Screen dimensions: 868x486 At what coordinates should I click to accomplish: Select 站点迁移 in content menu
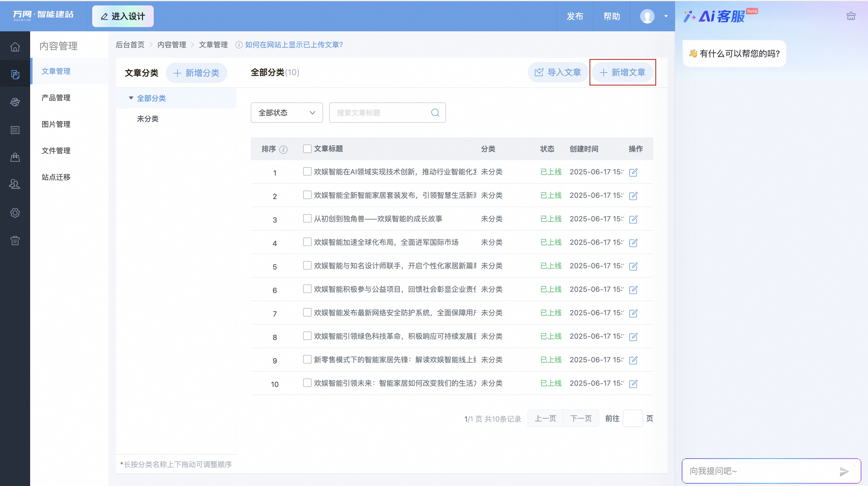click(56, 177)
